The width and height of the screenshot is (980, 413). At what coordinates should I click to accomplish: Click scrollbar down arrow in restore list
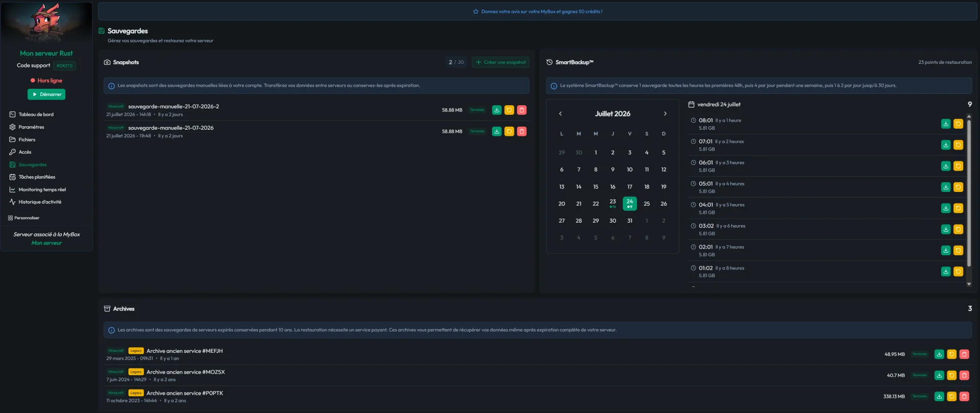point(969,284)
